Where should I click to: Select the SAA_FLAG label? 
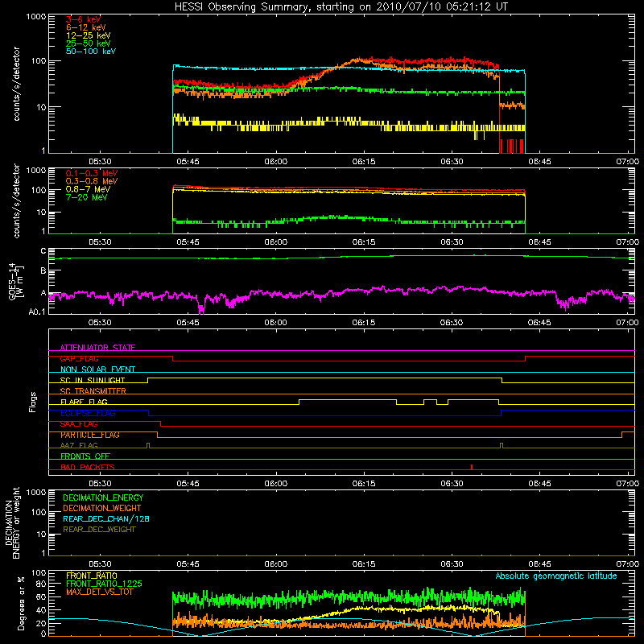tap(79, 424)
